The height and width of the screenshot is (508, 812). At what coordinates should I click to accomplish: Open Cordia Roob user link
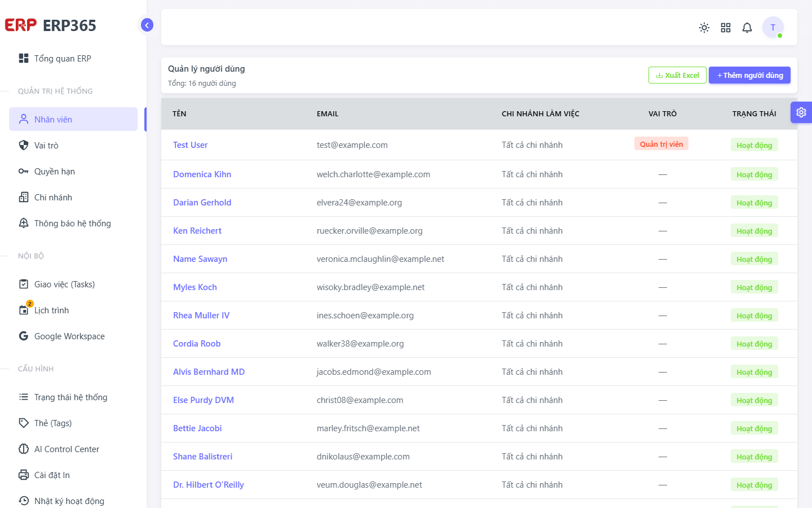(197, 344)
